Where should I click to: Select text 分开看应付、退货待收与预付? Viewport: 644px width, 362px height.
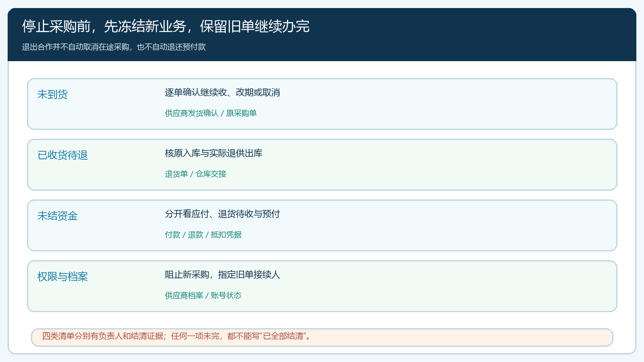(x=222, y=214)
